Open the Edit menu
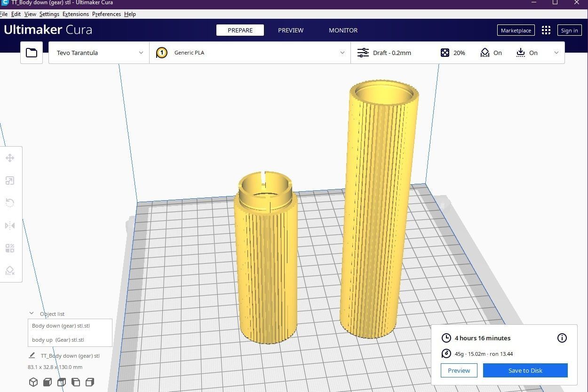 point(16,14)
